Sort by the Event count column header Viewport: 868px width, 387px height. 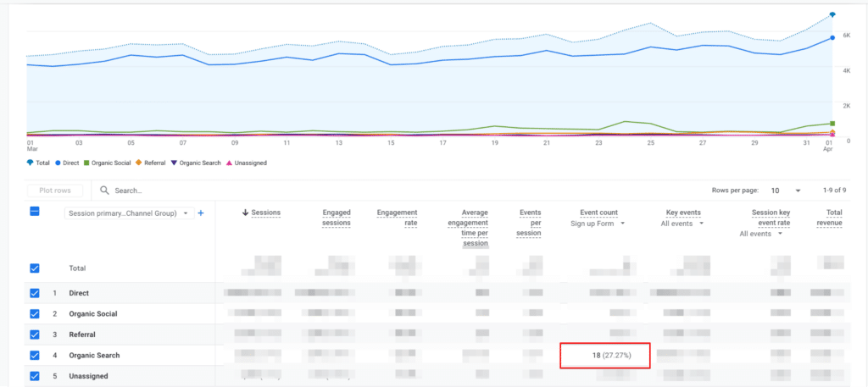(x=599, y=213)
